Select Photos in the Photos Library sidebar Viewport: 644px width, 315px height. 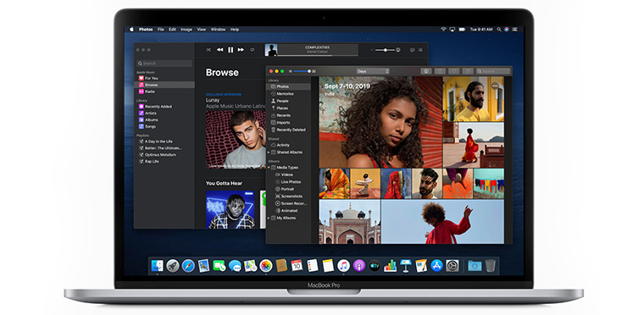click(x=288, y=86)
